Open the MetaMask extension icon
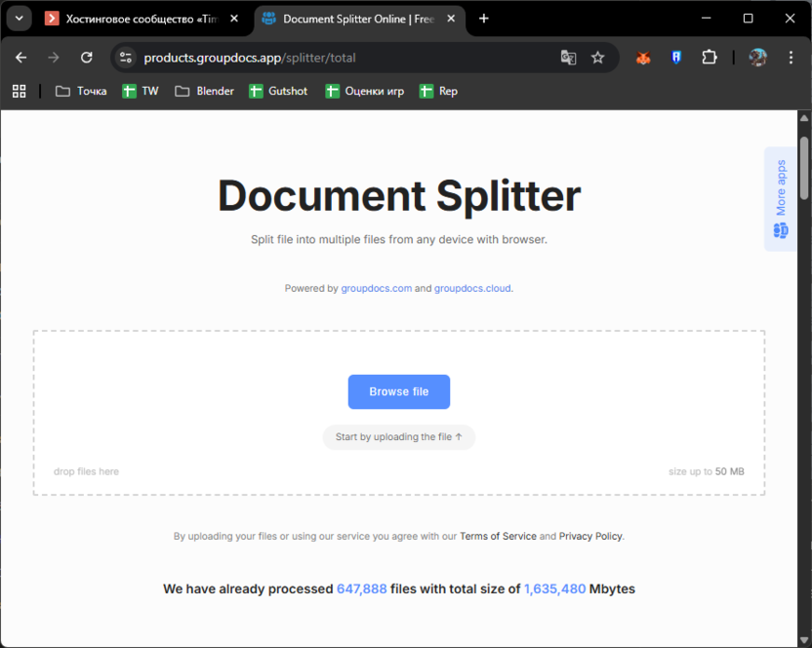This screenshot has height=648, width=812. pos(643,58)
